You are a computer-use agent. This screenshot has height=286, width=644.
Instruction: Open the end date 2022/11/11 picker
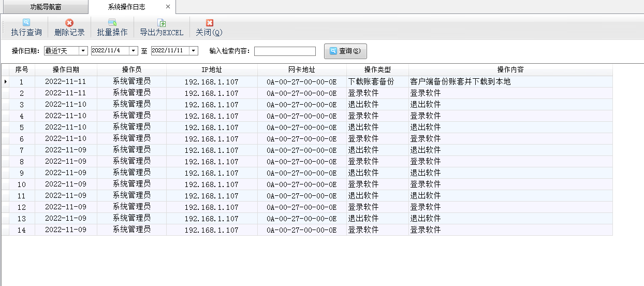(x=194, y=51)
